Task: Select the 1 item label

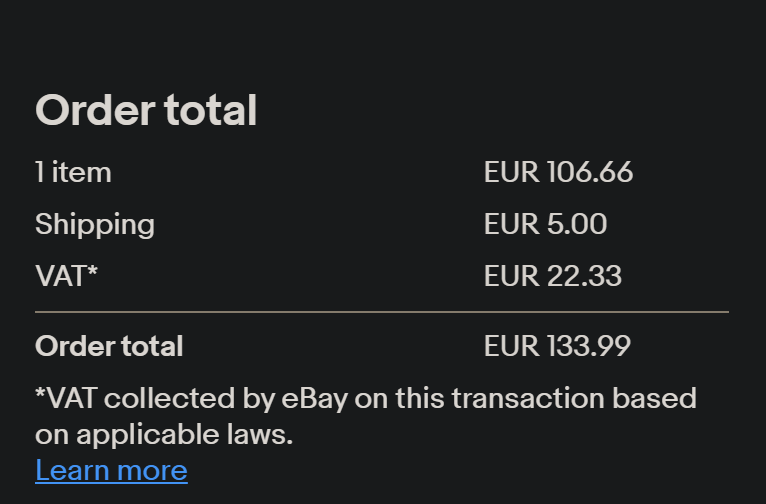Action: [73, 172]
